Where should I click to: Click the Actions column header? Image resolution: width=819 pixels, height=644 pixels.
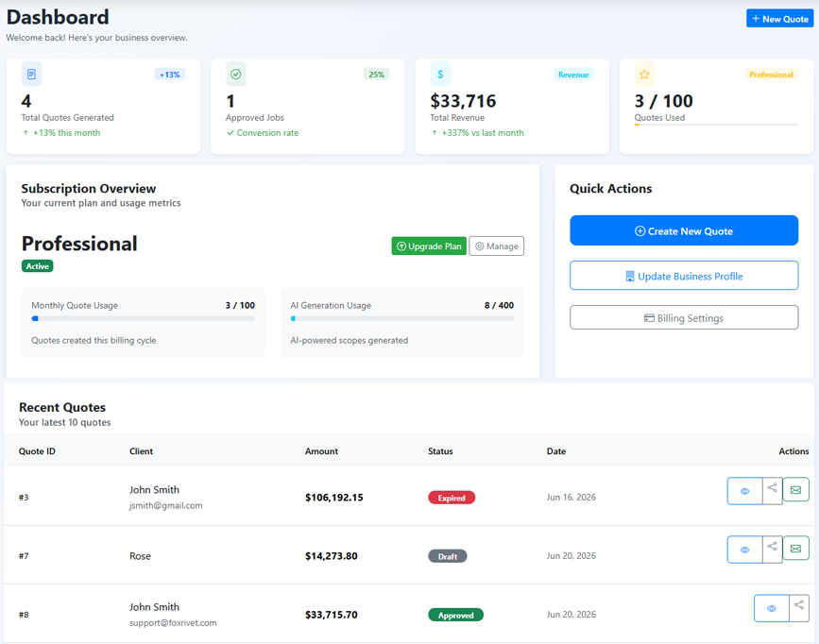click(793, 451)
